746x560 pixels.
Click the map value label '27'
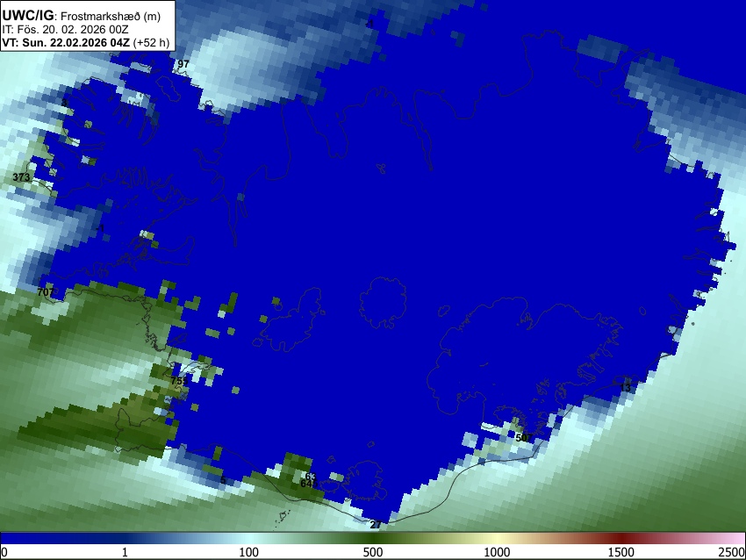coord(376,525)
